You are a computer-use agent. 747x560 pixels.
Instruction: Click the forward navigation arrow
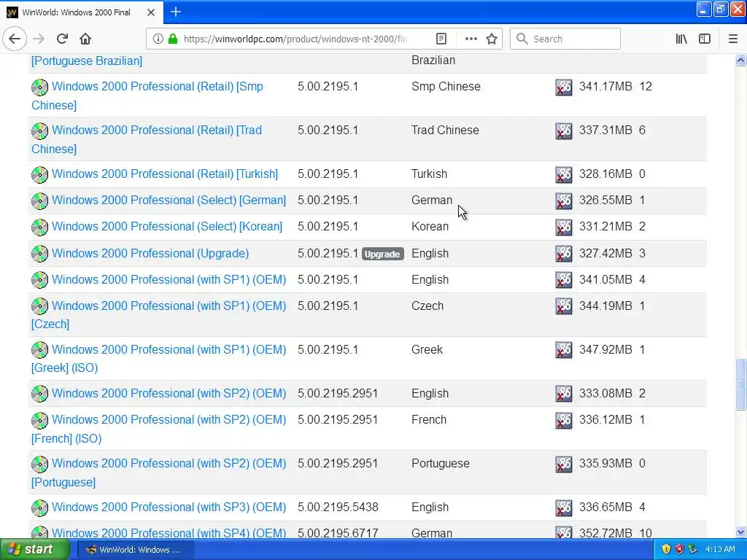click(x=39, y=39)
